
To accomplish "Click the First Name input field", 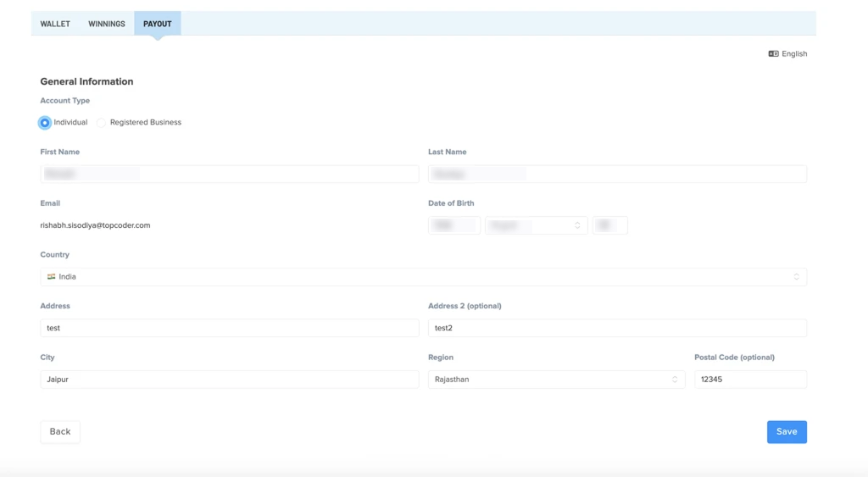I will (x=230, y=174).
